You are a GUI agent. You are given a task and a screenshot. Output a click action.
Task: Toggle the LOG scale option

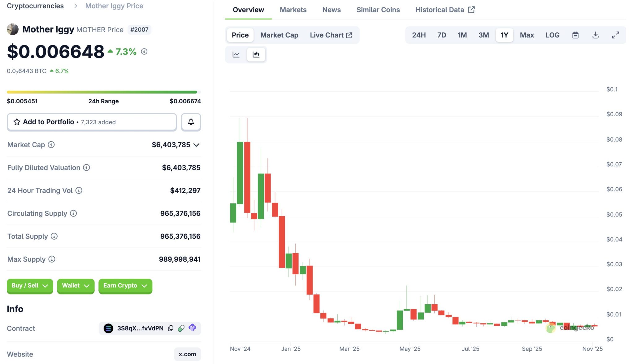[x=552, y=35]
